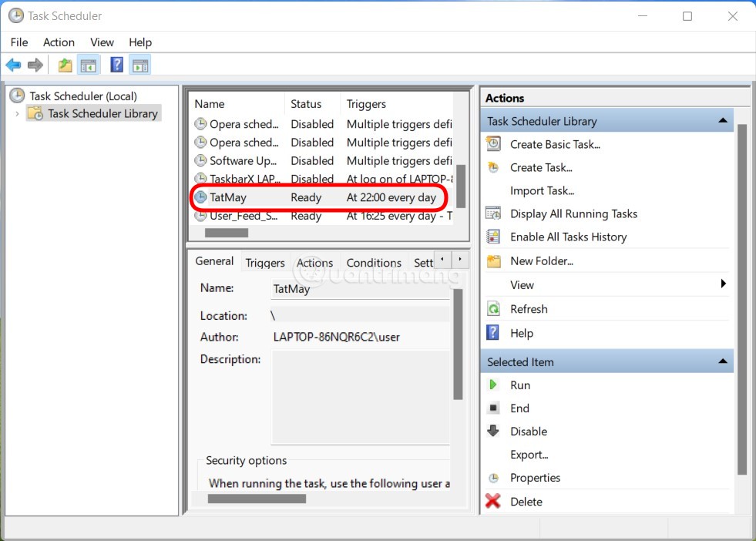
Task: Open the View submenu arrow
Action: pyautogui.click(x=723, y=284)
